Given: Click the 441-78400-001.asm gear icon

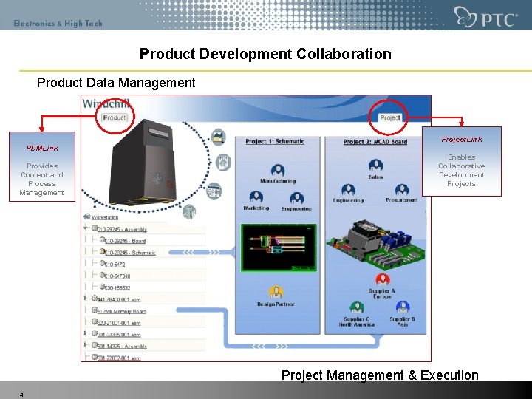Looking at the screenshot, I should click(95, 299).
